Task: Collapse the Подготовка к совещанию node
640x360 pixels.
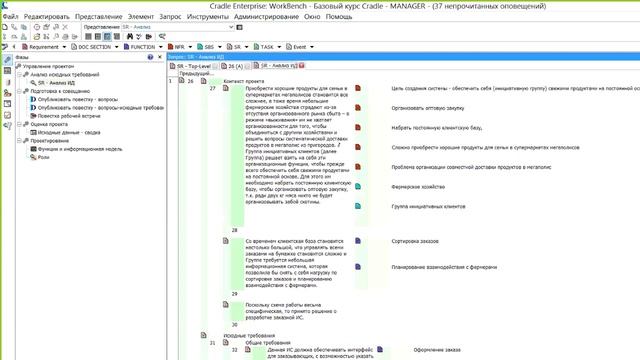Action: pos(19,91)
